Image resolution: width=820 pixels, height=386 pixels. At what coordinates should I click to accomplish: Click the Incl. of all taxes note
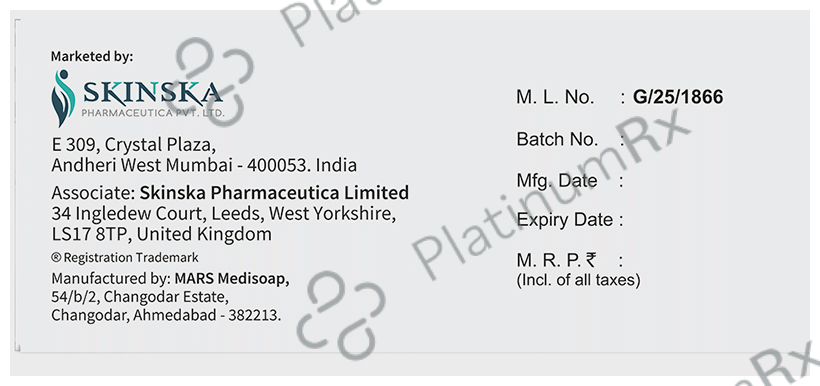point(578,280)
